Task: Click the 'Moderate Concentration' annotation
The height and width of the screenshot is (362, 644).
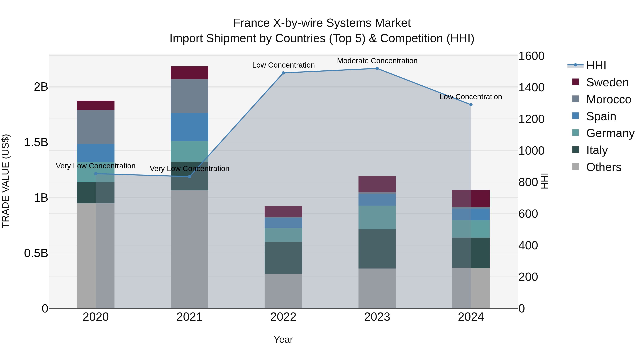Action: [377, 61]
